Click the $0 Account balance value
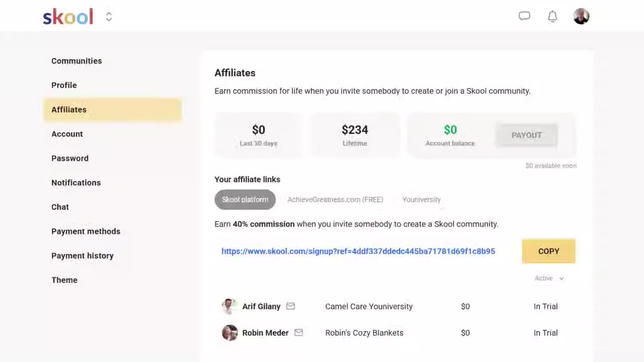Screen dimensions: 644x362 click(x=450, y=130)
